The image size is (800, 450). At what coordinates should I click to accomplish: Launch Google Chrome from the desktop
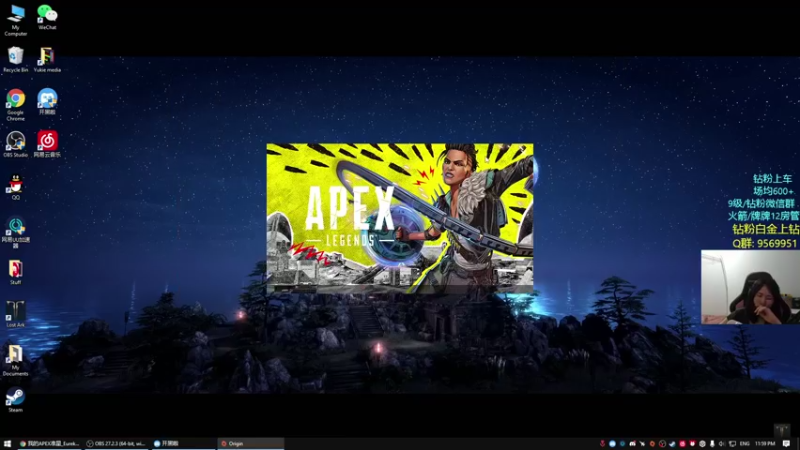(15, 104)
